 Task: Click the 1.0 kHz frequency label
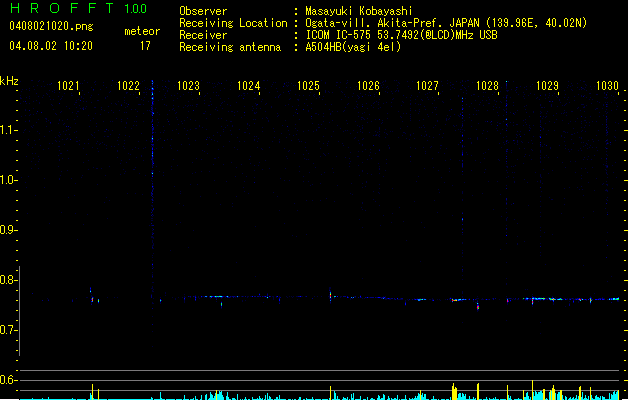[8, 180]
